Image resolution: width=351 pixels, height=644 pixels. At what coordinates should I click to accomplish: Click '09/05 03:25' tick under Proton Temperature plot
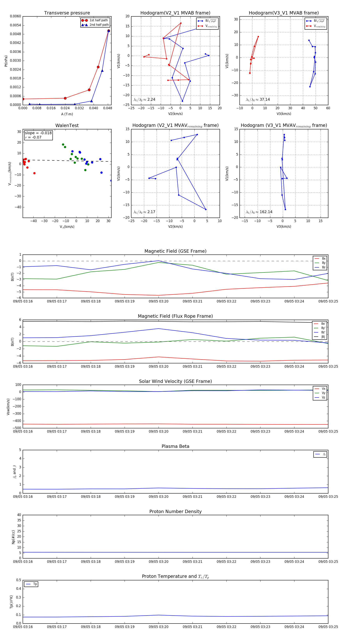(x=328, y=627)
